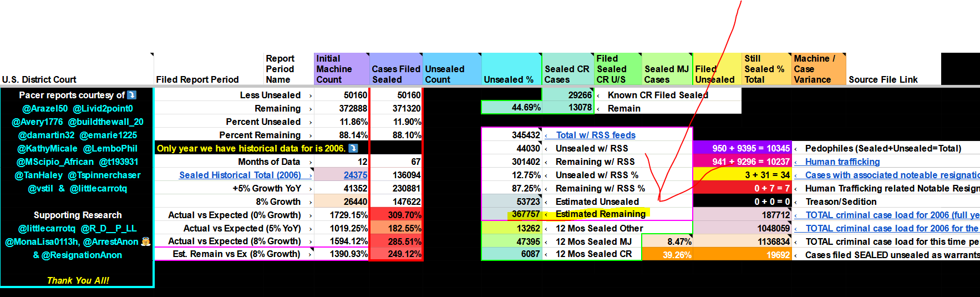Click the 'Supporting Research' heading

78,215
